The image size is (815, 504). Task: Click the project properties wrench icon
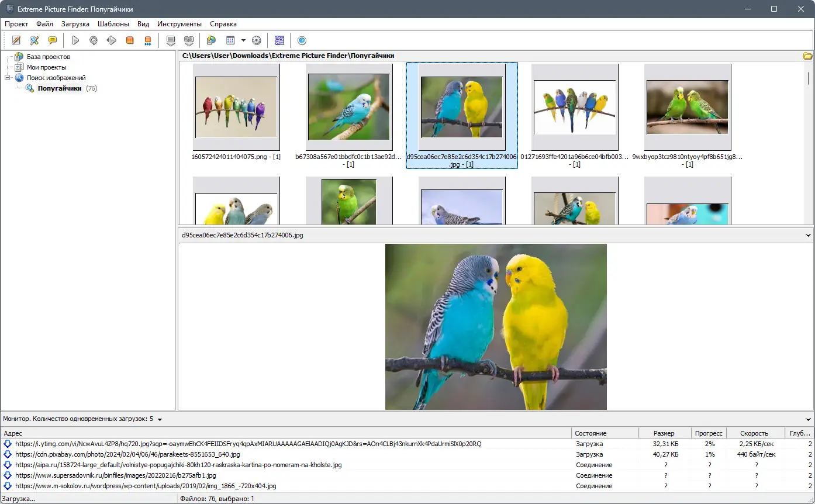point(34,40)
